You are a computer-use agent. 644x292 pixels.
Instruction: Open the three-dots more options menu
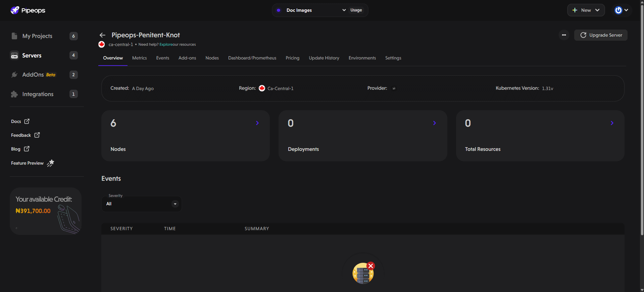point(564,35)
